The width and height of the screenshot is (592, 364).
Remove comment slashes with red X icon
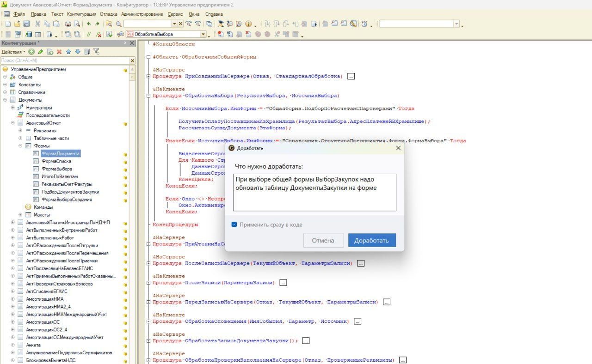click(x=99, y=34)
